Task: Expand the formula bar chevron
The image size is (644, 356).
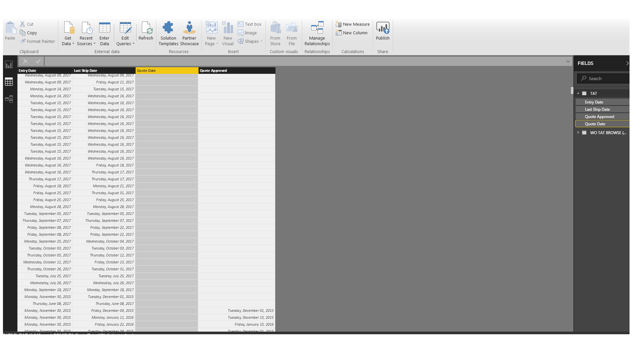Action: coord(568,61)
